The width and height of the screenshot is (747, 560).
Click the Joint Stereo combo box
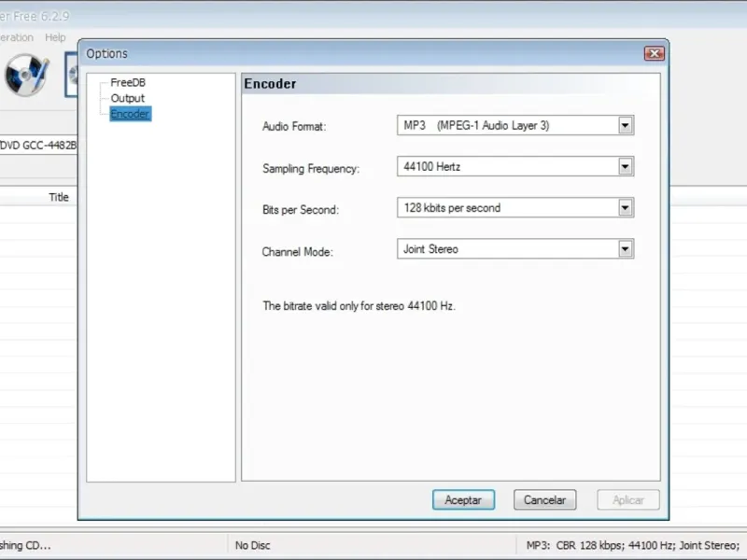point(515,248)
